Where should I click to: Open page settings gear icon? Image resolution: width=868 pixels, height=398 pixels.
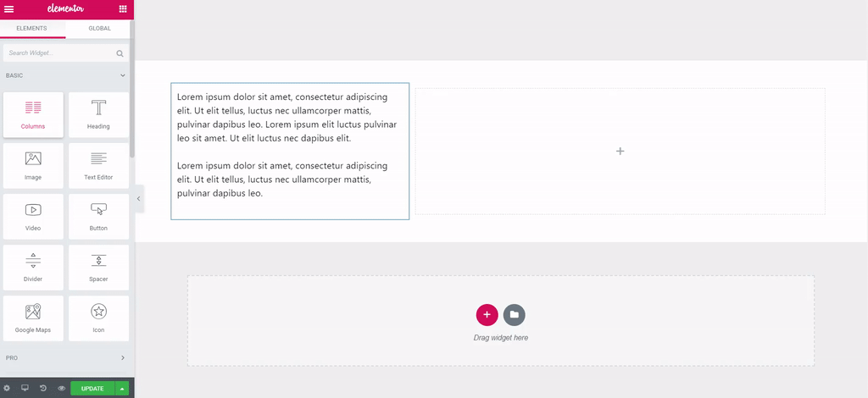coord(7,389)
